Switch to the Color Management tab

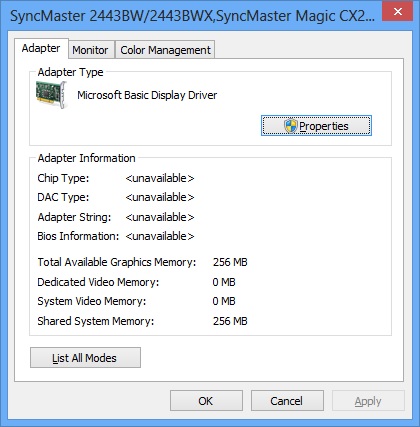(x=165, y=50)
